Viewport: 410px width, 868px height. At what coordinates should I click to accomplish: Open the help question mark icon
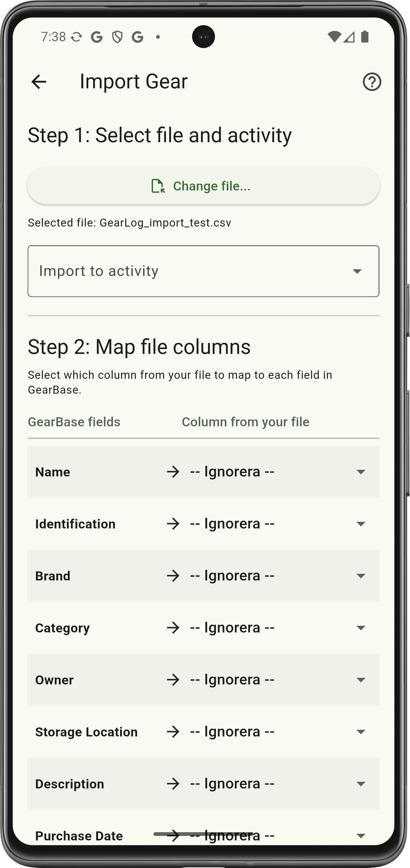(371, 82)
